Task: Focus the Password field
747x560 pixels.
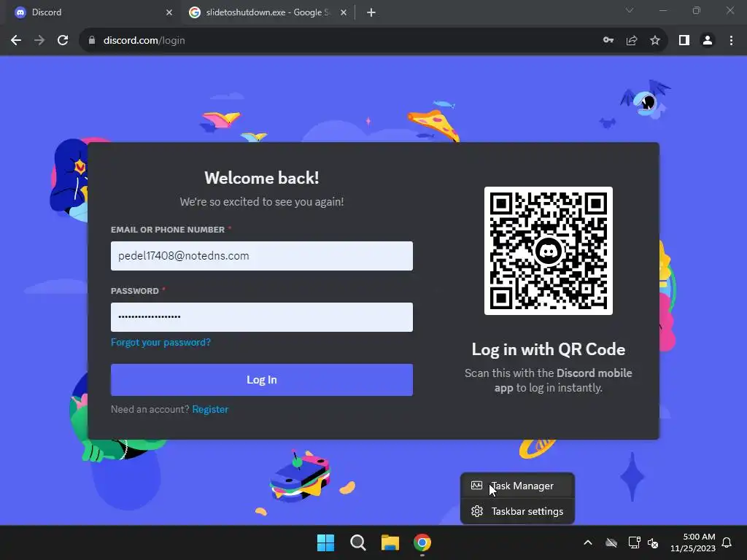Action: click(262, 317)
